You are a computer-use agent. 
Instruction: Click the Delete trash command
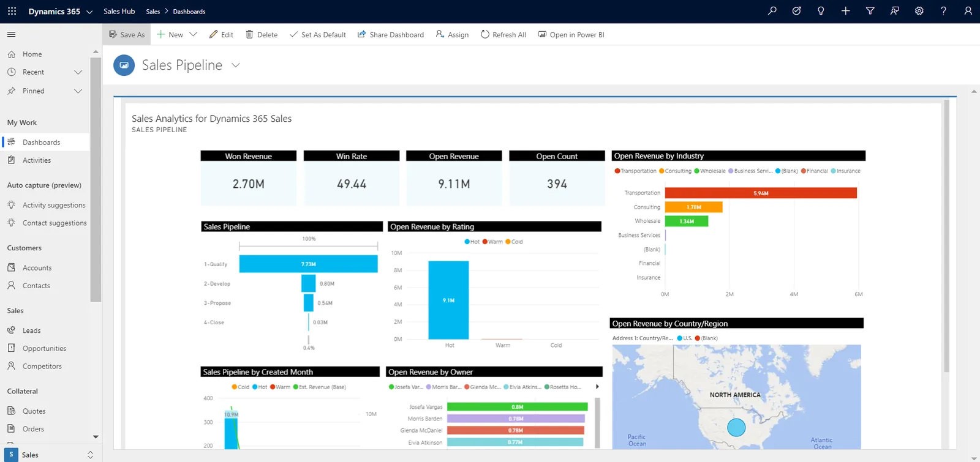(262, 35)
